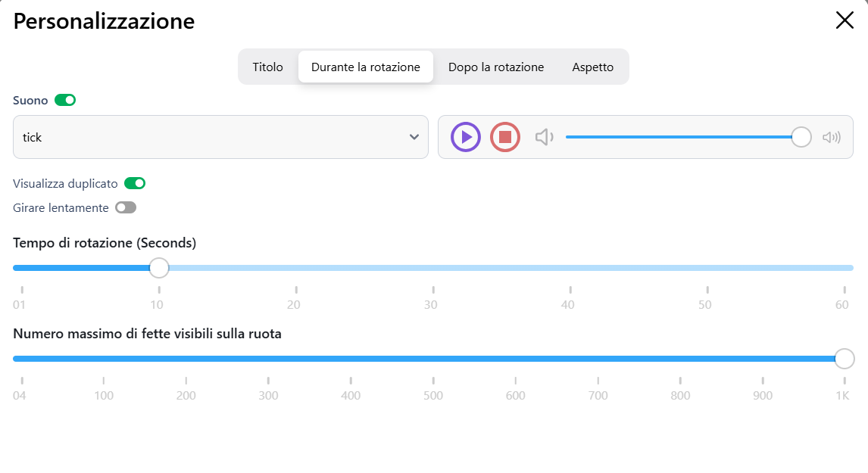Set maximum visible slices to 100
868x473 pixels.
(104, 359)
